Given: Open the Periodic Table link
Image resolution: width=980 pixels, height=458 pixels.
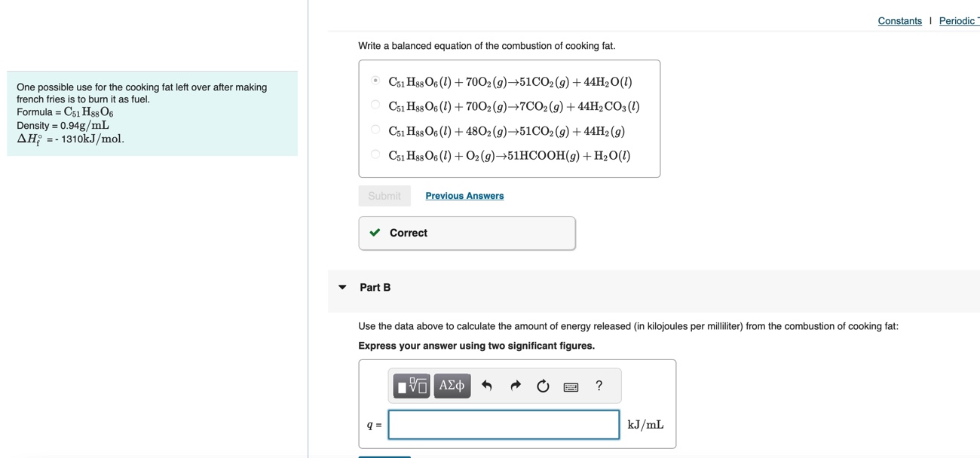Looking at the screenshot, I should [x=958, y=21].
